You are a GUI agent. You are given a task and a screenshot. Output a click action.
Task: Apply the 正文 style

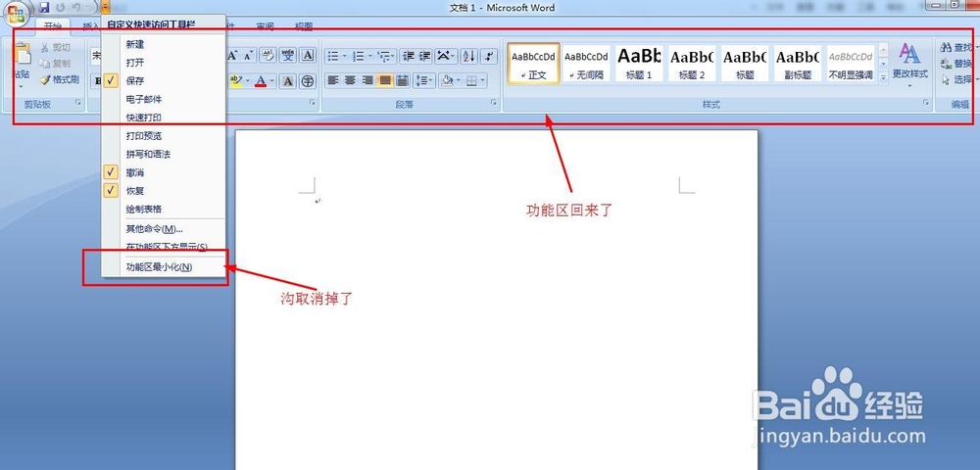point(533,63)
